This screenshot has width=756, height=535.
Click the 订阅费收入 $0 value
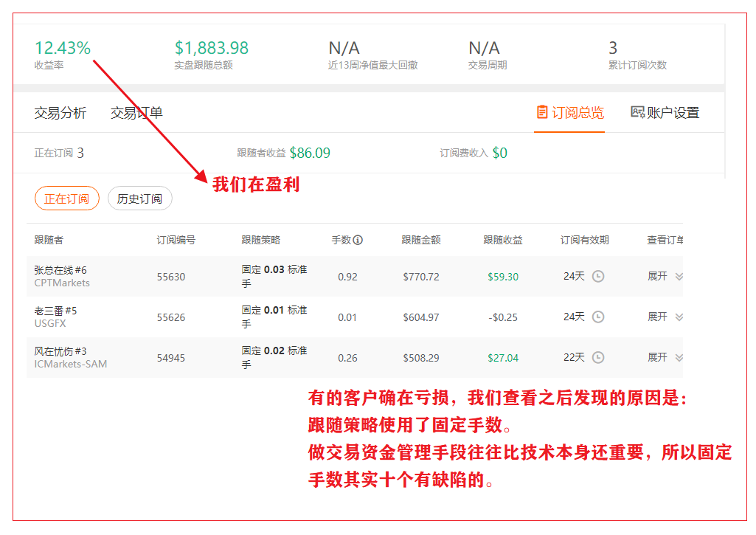point(500,153)
